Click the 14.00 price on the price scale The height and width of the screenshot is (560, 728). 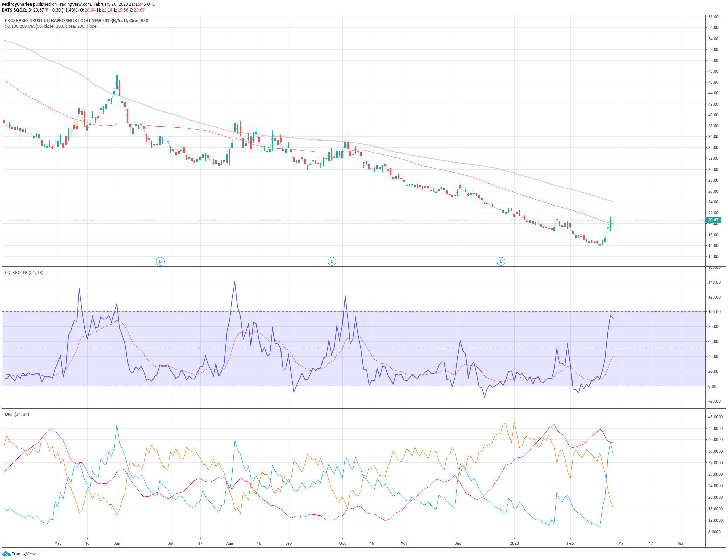pyautogui.click(x=713, y=257)
